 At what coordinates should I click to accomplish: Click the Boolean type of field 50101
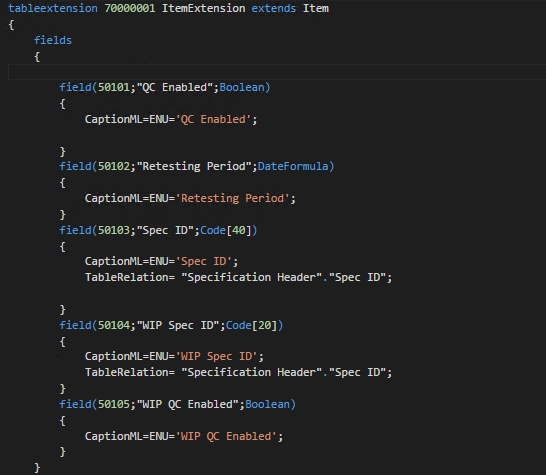click(x=242, y=87)
